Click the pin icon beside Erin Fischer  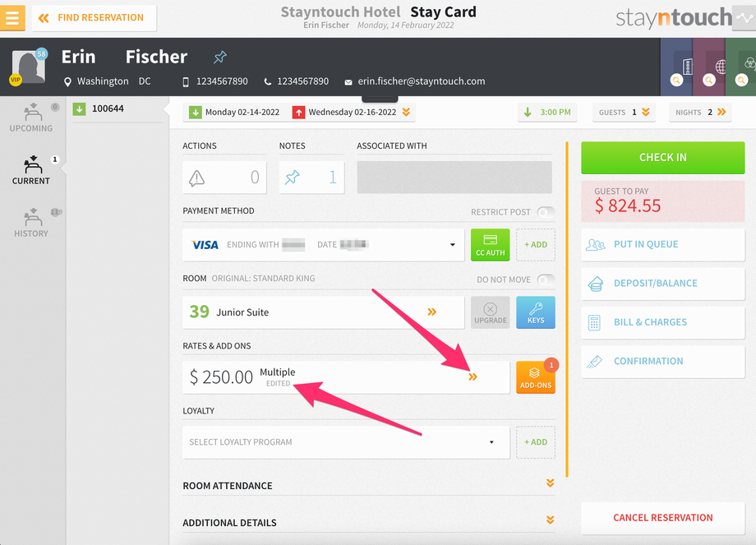click(x=220, y=58)
